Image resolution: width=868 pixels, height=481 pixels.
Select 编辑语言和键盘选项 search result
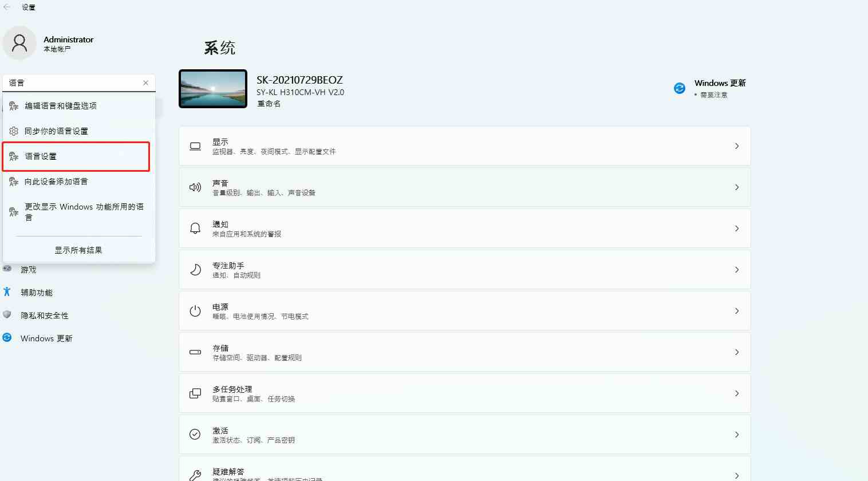[79, 106]
